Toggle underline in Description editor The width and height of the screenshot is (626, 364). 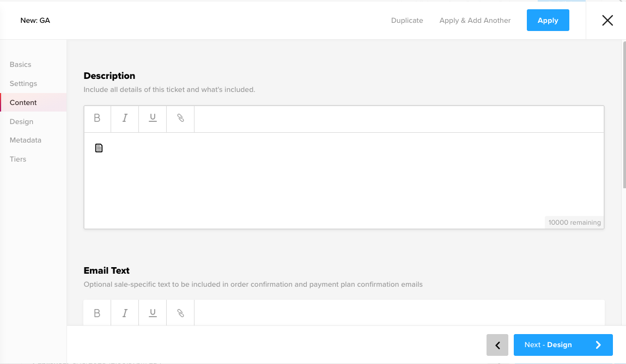(x=153, y=119)
